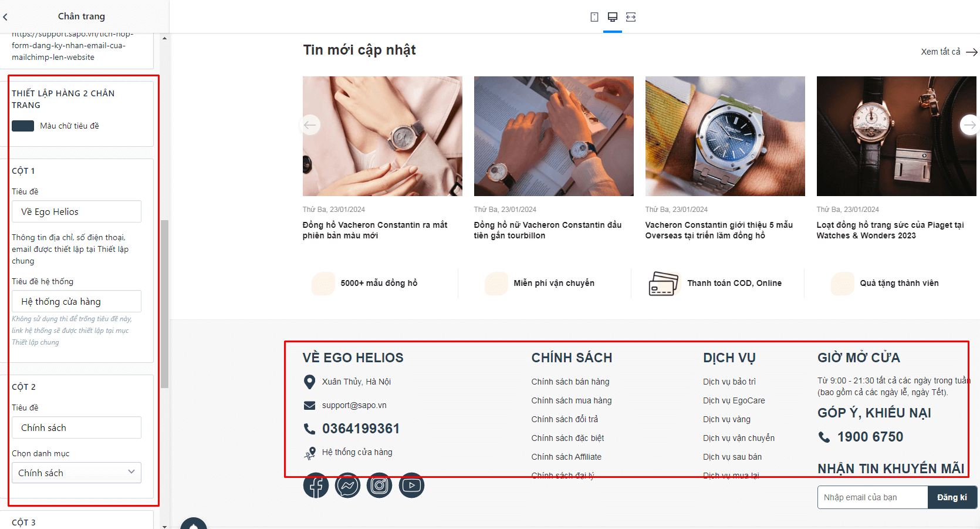Show previous news slide arrow
Screen dimensions: 980x529
point(310,124)
